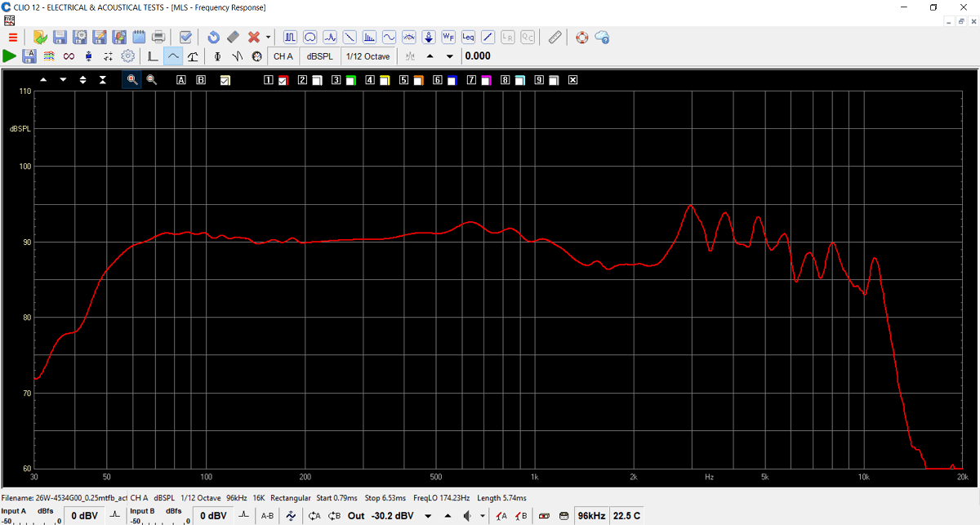Open the MLS square-wave analysis icon
This screenshot has width=980, height=525.
(x=291, y=38)
